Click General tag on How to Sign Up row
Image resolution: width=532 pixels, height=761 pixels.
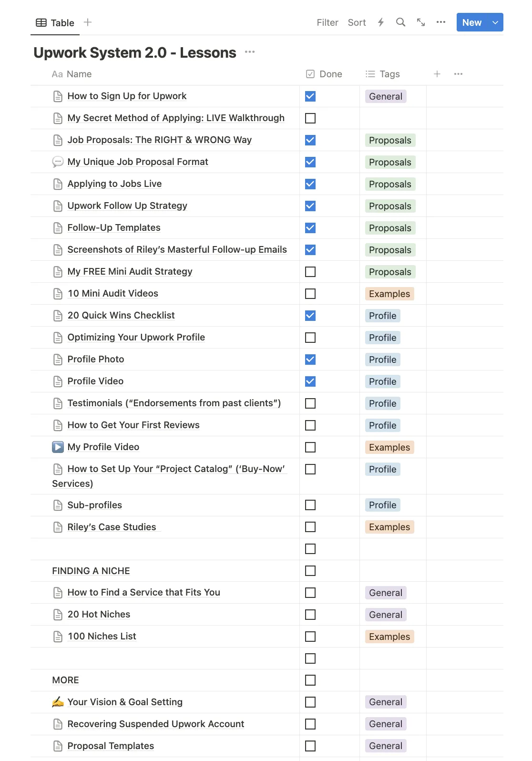pyautogui.click(x=386, y=96)
